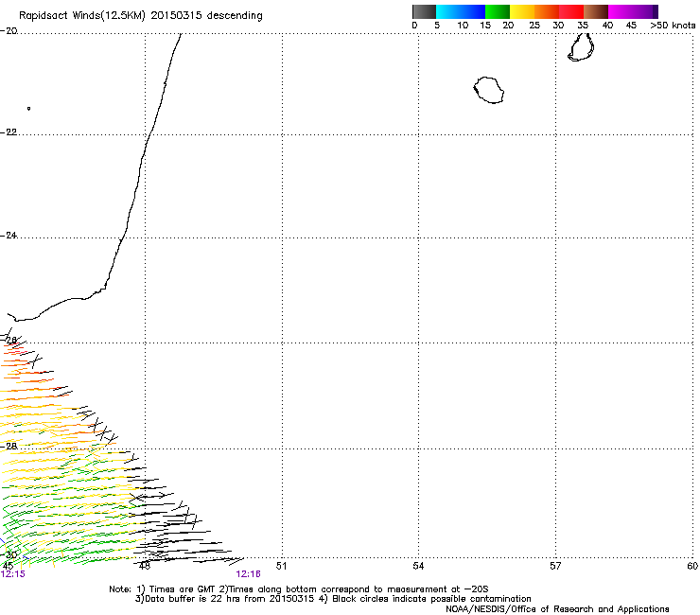The image size is (700, 615).
Task: Click the "25" label under the color bar
Action: click(534, 26)
